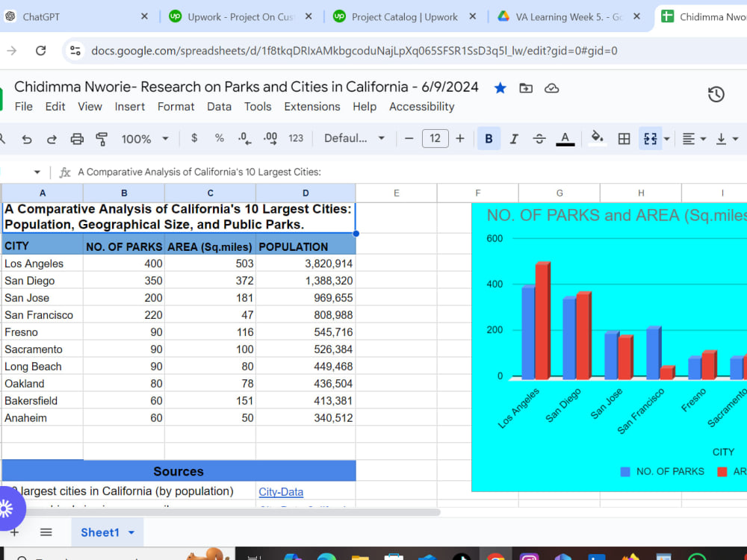Switch to Project Catalog Upwork tab
Viewport: 747px width, 560px height.
405,16
